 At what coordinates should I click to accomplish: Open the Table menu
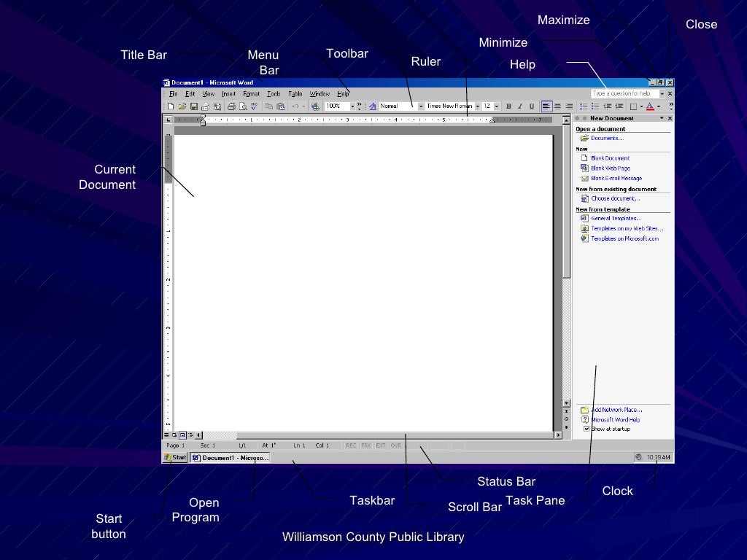tap(295, 94)
